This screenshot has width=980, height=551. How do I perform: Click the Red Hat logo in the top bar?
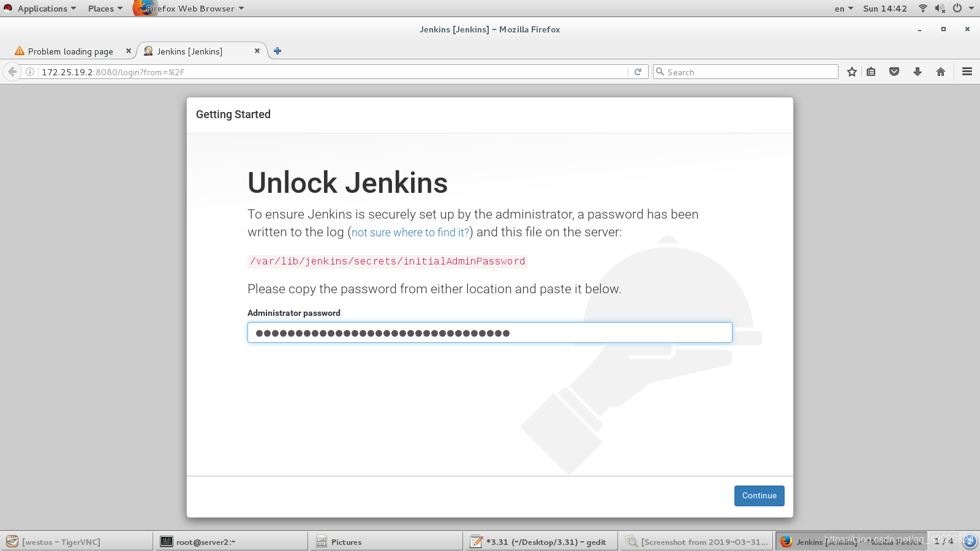(x=8, y=8)
